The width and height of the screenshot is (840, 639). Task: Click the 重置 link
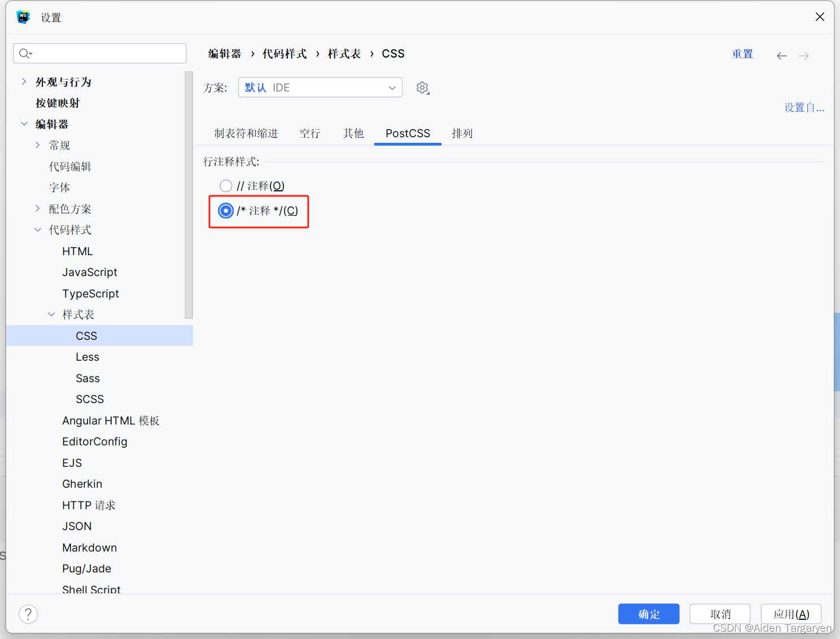(x=742, y=54)
